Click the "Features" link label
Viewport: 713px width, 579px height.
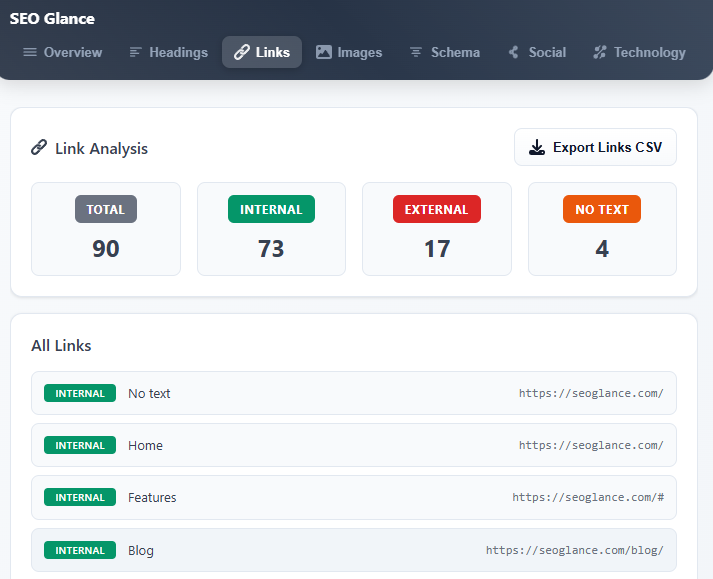(152, 498)
